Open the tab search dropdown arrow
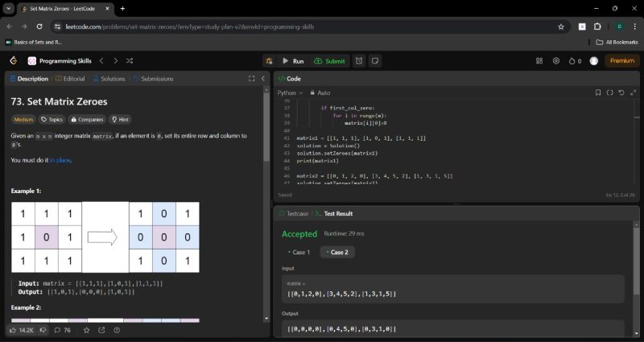This screenshot has width=644, height=342. pos(8,9)
